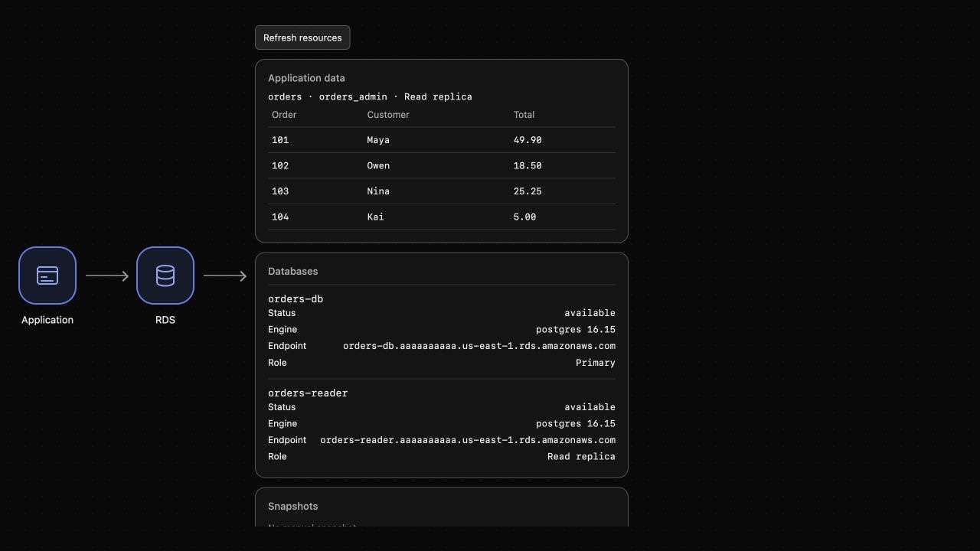Select the Read replica role value
The image size is (980, 551).
tap(581, 457)
